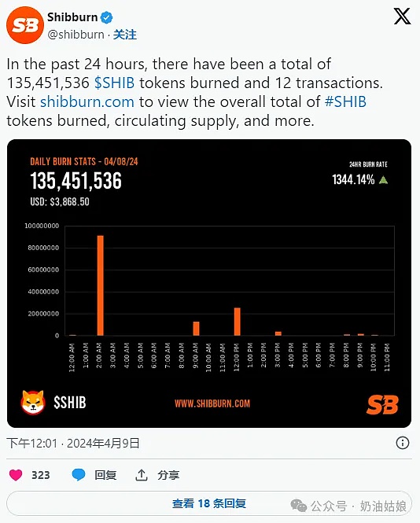Like the post with heart icon

[x=16, y=475]
